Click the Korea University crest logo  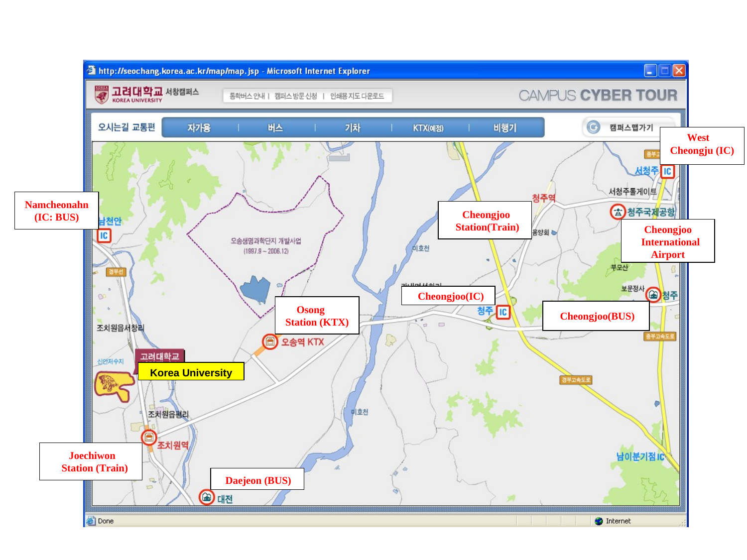point(102,95)
